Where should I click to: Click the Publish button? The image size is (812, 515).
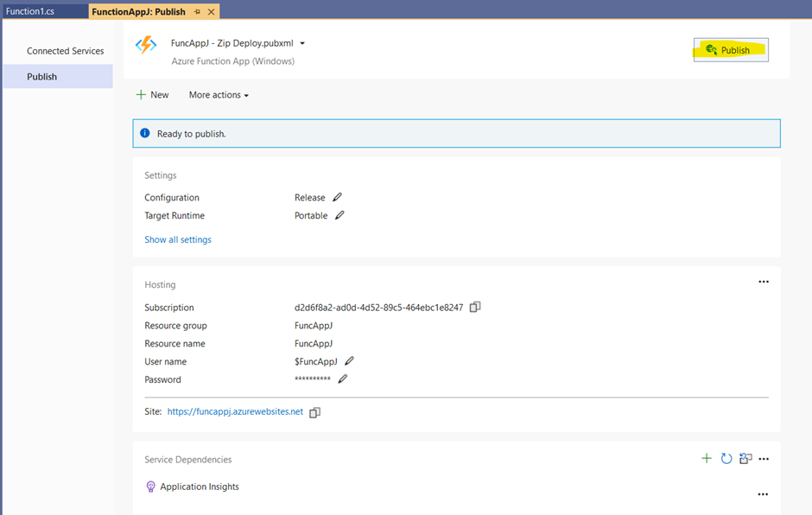tap(731, 50)
